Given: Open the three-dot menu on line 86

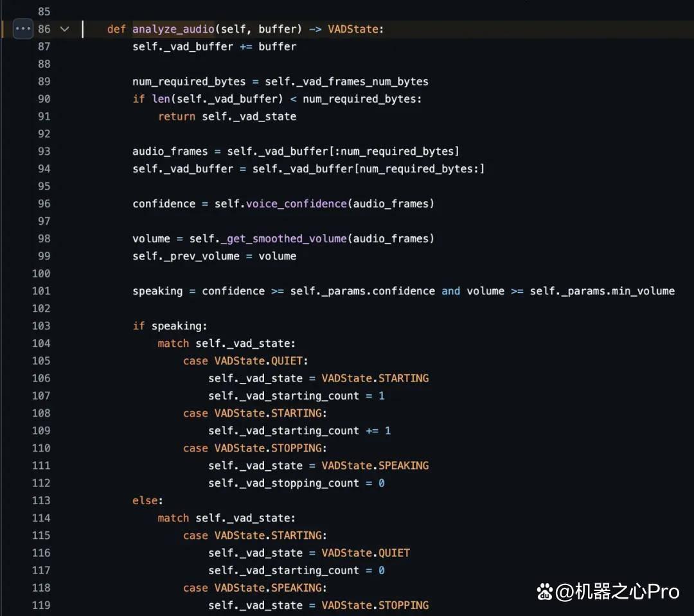Looking at the screenshot, I should tap(23, 29).
